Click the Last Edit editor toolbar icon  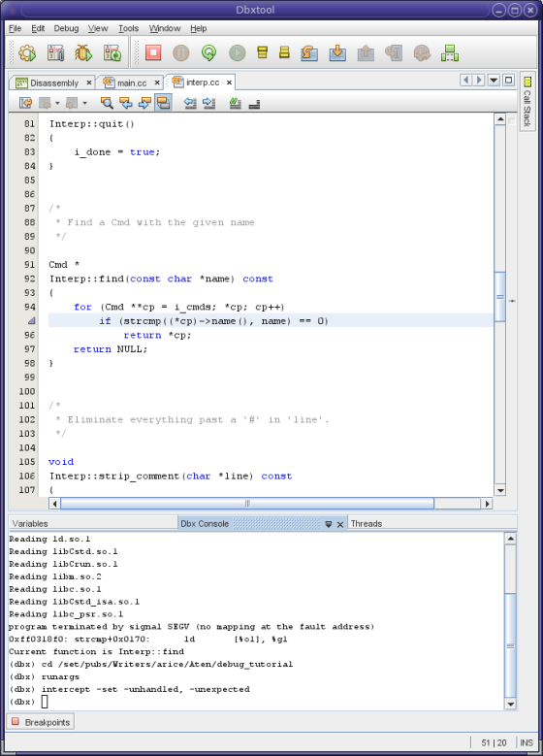[25, 103]
